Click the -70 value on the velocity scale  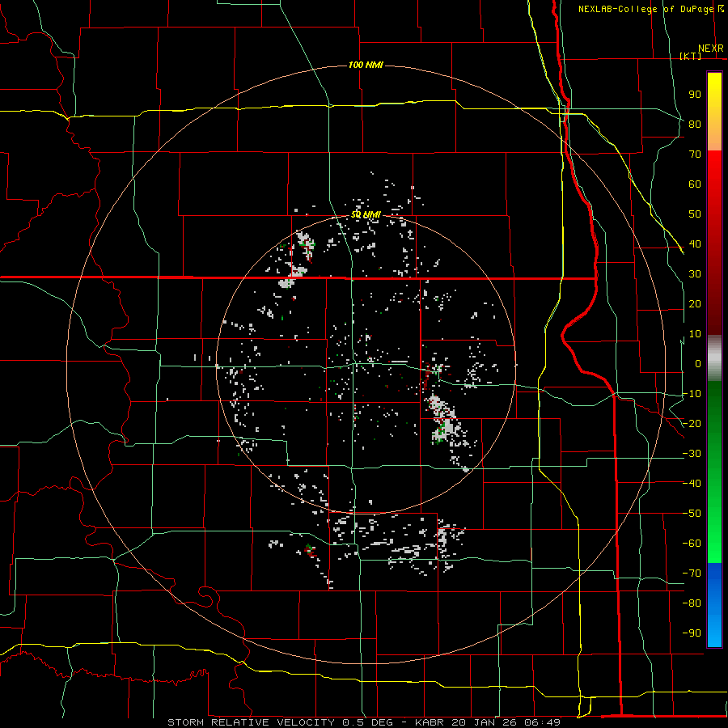pyautogui.click(x=692, y=574)
